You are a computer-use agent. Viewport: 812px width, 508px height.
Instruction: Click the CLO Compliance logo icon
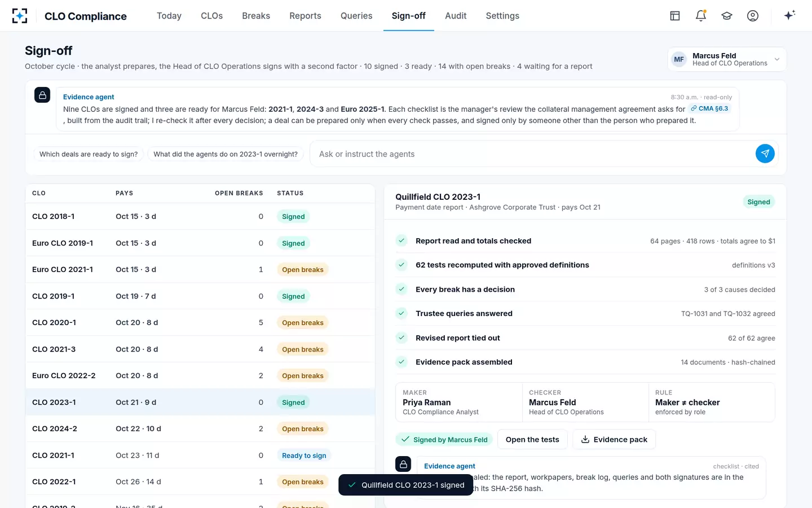pyautogui.click(x=20, y=16)
